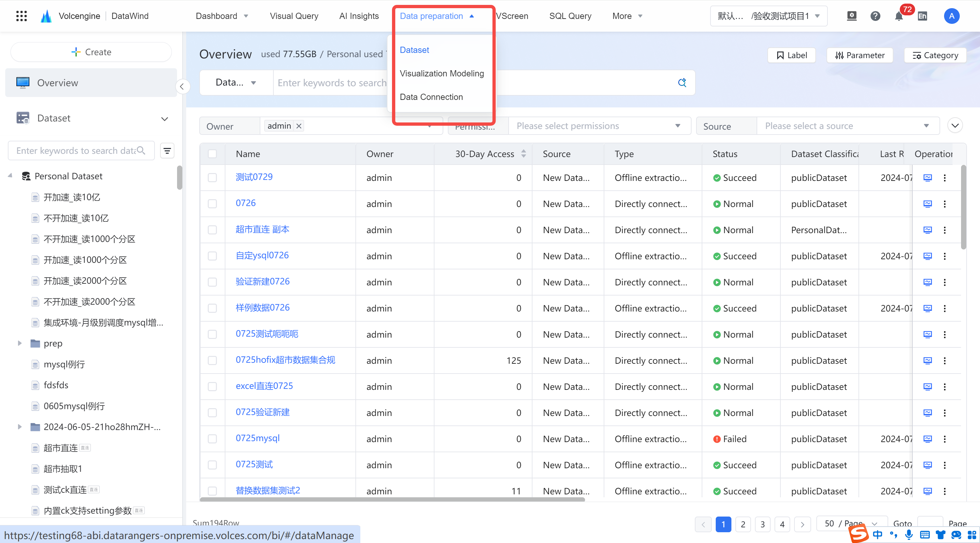Open the 50 / Page size dropdown
This screenshot has height=543, width=980.
click(x=852, y=524)
